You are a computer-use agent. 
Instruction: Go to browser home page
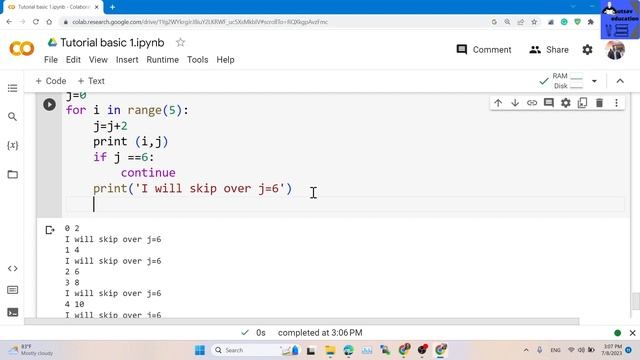coord(49,22)
